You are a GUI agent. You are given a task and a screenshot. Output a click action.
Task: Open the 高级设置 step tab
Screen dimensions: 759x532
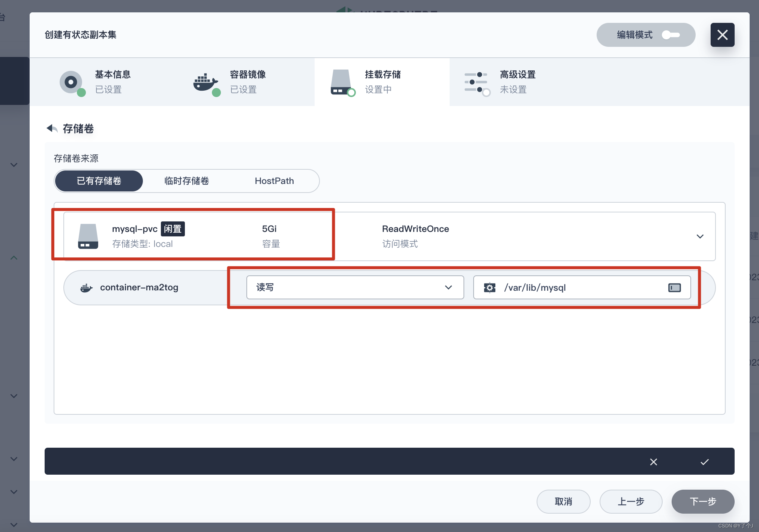[517, 82]
